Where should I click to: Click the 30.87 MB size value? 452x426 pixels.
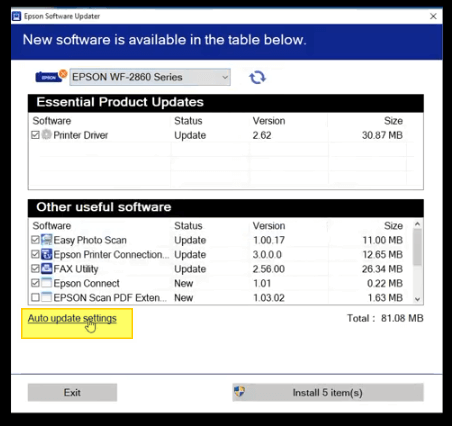(x=382, y=135)
